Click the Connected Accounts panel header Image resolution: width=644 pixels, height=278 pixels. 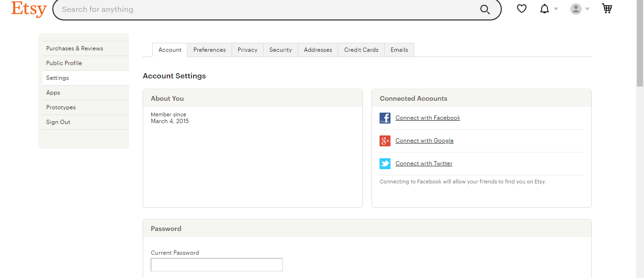point(481,98)
